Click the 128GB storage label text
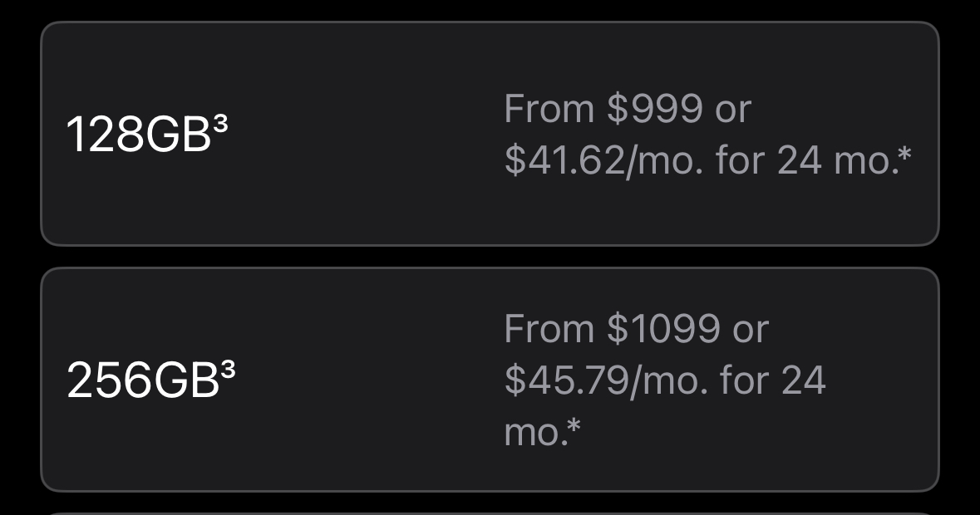The width and height of the screenshot is (980, 515). (x=138, y=135)
